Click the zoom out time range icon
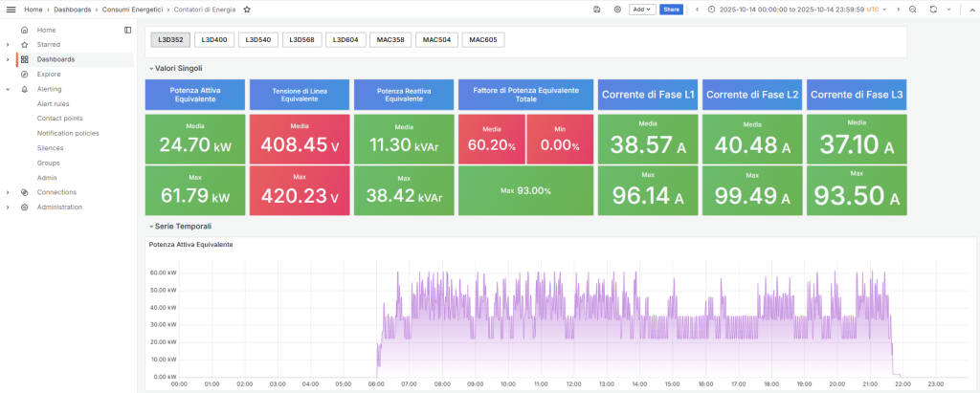This screenshot has height=393, width=980. (x=912, y=9)
